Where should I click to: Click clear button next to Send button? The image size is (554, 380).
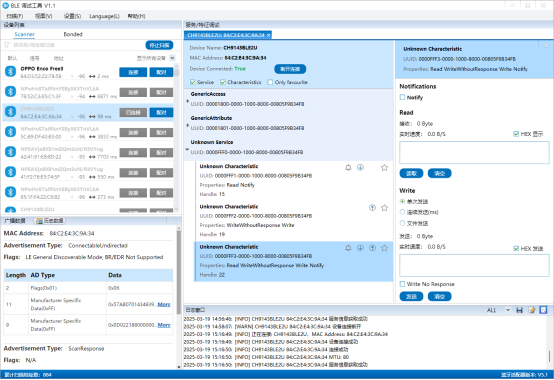[x=440, y=296]
